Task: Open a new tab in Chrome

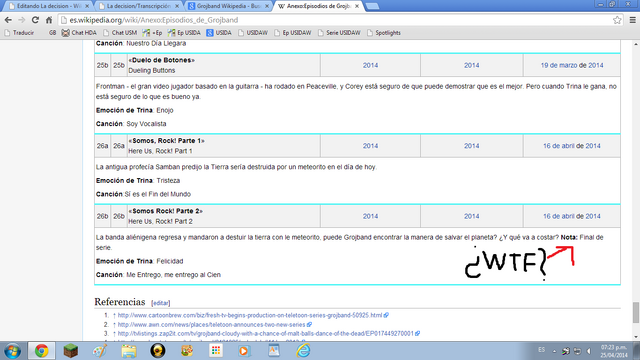Action: 372,6
